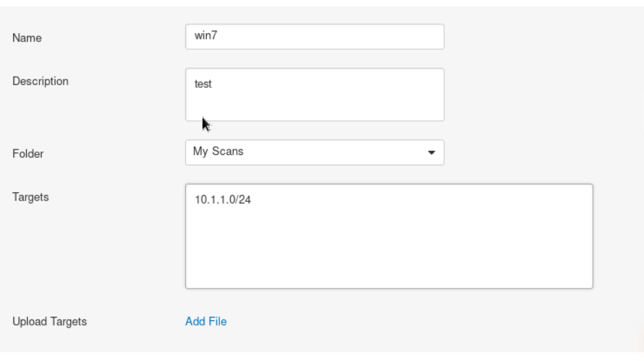
Task: Select the "My Scans" folder text
Action: (x=218, y=151)
